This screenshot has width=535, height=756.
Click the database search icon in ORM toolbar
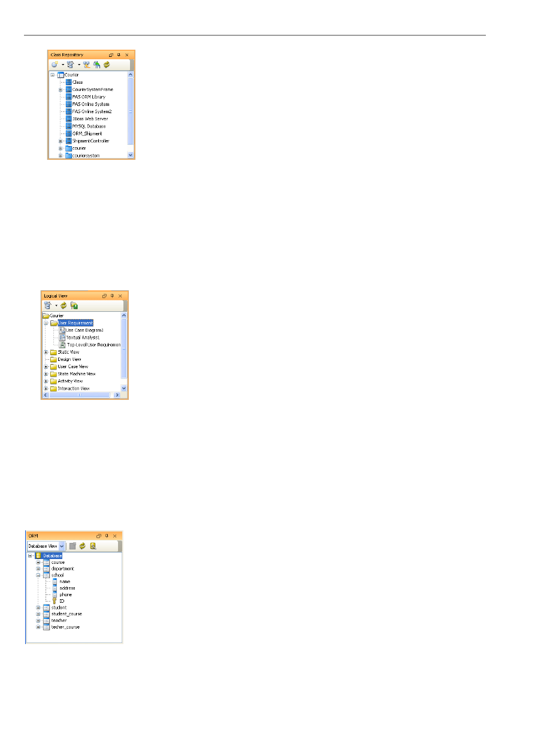pos(93,546)
